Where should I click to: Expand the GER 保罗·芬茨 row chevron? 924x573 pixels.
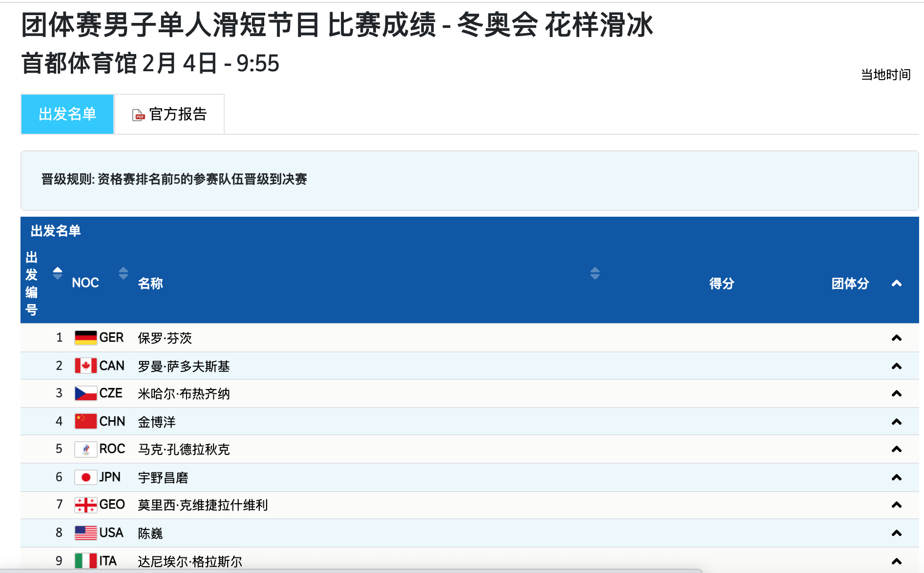tap(897, 338)
